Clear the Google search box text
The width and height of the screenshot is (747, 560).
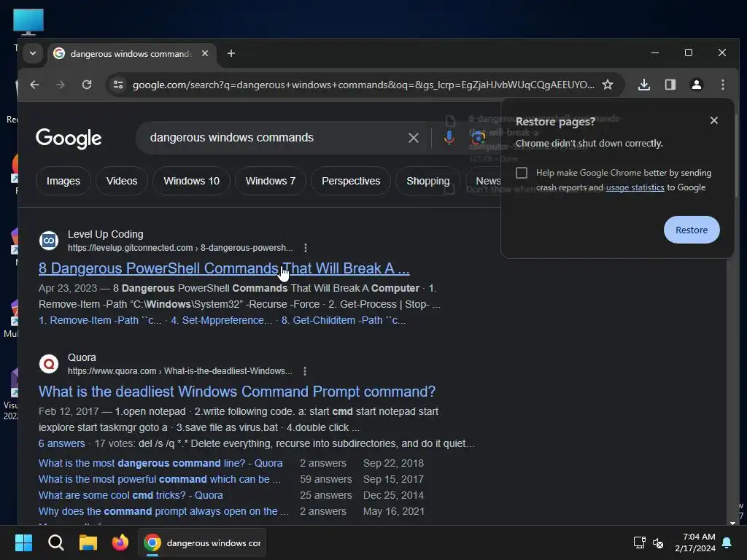pyautogui.click(x=414, y=138)
